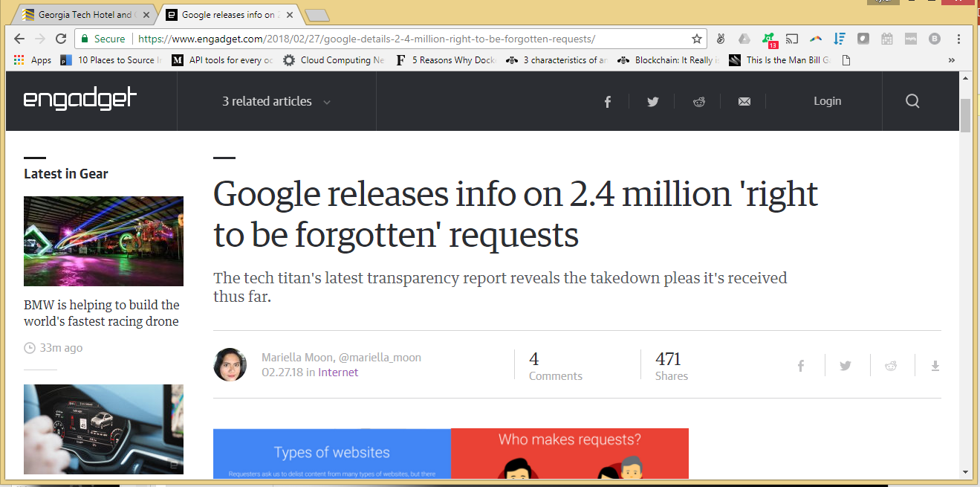Click the download arrow icon in byline
Image resolution: width=980 pixels, height=487 pixels.
pyautogui.click(x=935, y=366)
